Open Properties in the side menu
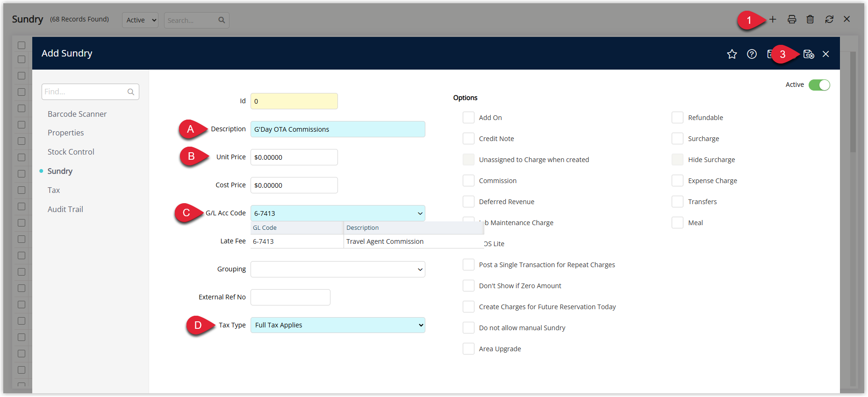 click(x=66, y=133)
